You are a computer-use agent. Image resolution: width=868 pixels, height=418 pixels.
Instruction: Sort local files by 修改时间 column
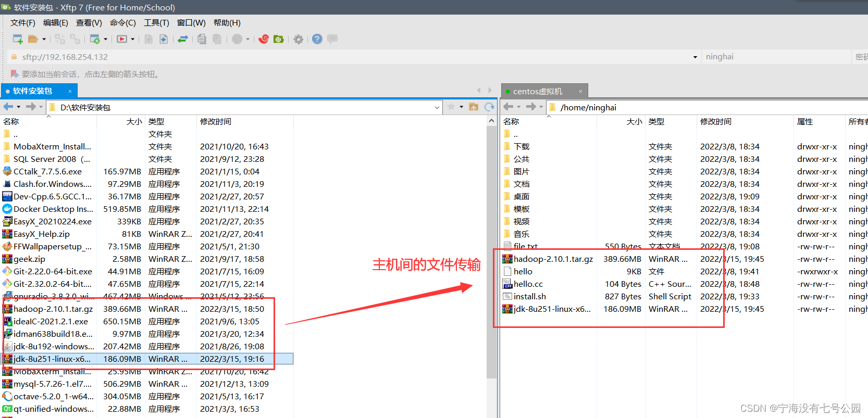(x=245, y=121)
